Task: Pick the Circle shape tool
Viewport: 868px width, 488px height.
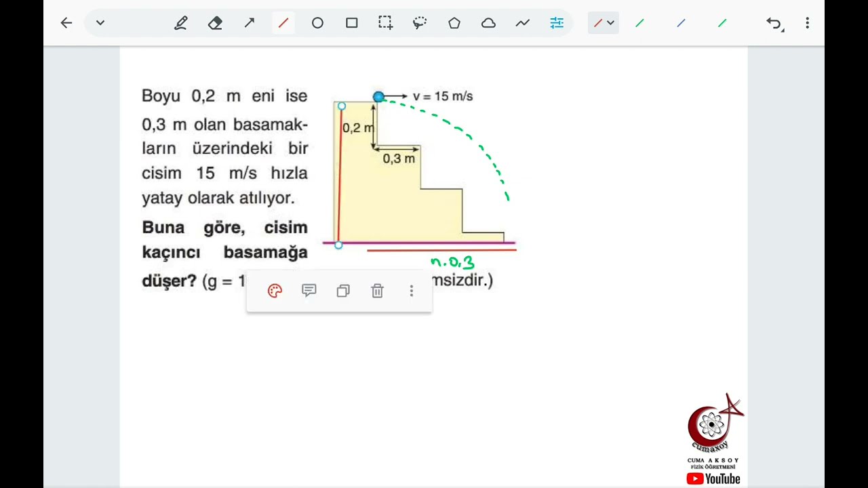Action: coord(317,23)
